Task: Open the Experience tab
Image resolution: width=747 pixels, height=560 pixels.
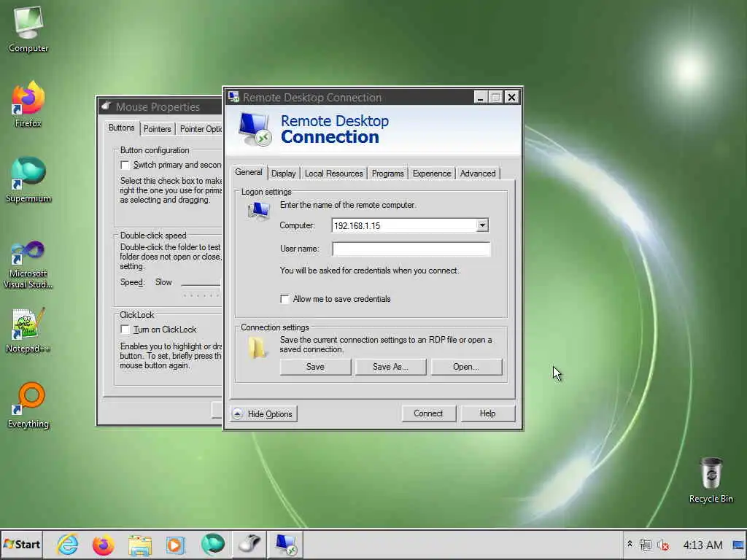Action: click(x=432, y=174)
